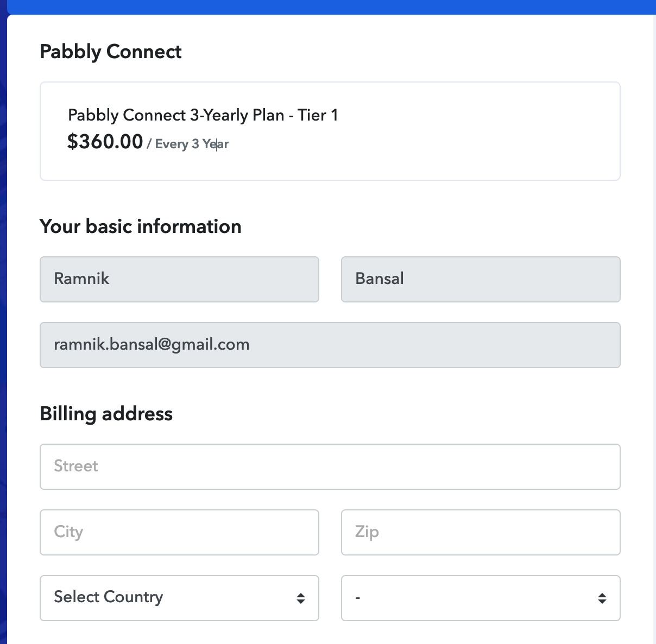The width and height of the screenshot is (656, 644).
Task: Select the Pabbly Connect 3-Yearly Plan card
Action: pyautogui.click(x=330, y=131)
